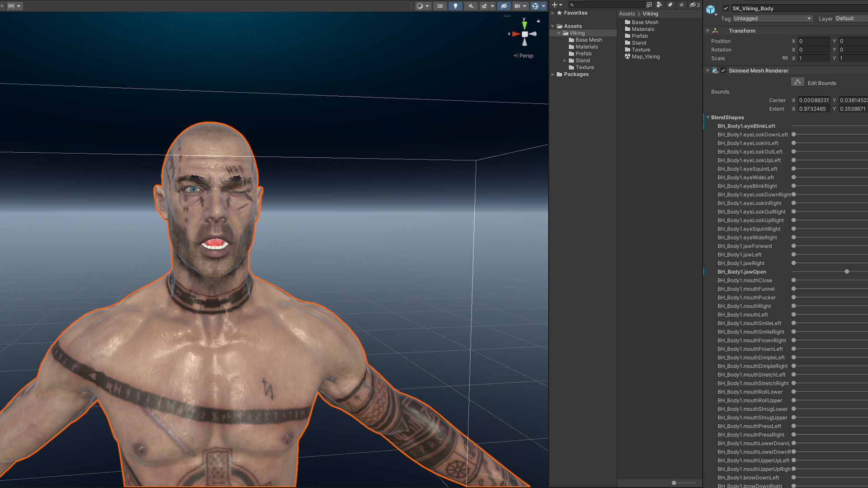Screen dimensions: 868x488
Task: Click search by label tag icon
Action: pyautogui.click(x=670, y=5)
